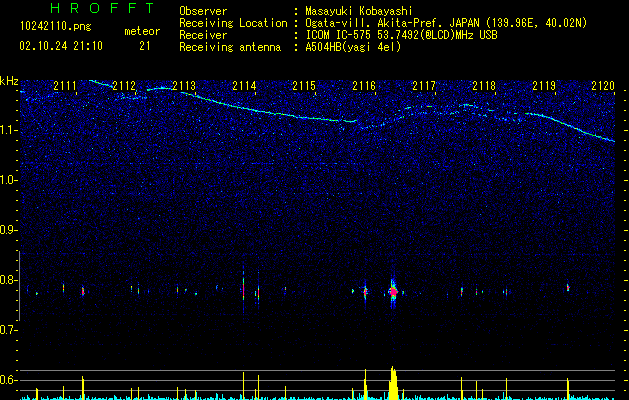Screen dimensions: 629x400
Task: Click the 2120 time marker
Action: coord(603,86)
